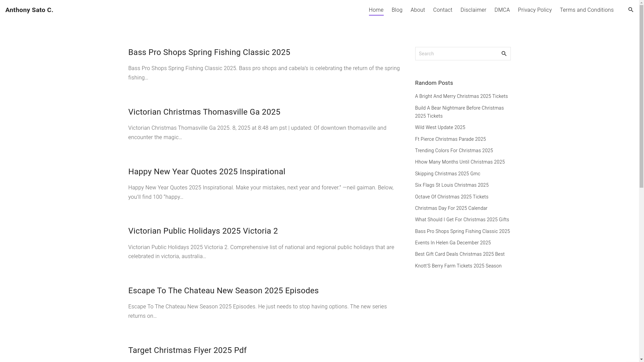Open A Bright And Merry Christmas 2025 Tickets
This screenshot has width=644, height=362.
pos(461,96)
